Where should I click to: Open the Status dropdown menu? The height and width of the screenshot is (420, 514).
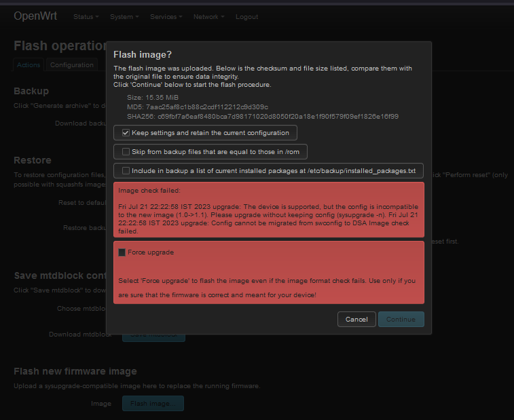86,17
